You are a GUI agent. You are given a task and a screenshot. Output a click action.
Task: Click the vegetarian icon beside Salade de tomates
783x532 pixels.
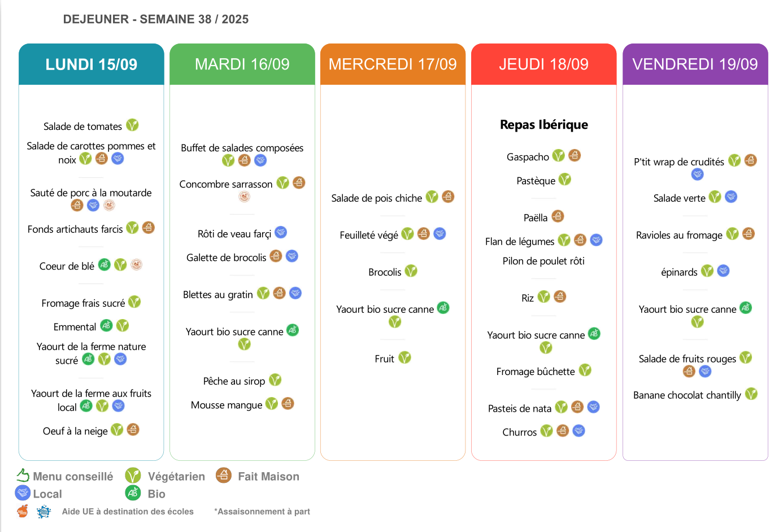[132, 125]
